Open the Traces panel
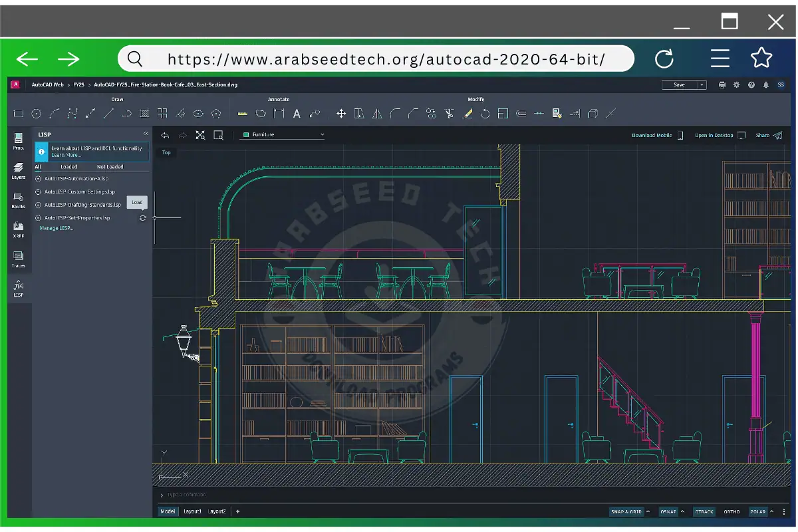The height and width of the screenshot is (532, 798). [x=19, y=259]
